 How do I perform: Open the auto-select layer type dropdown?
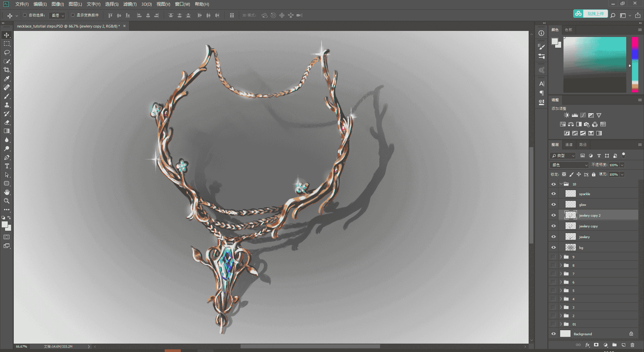tap(57, 15)
